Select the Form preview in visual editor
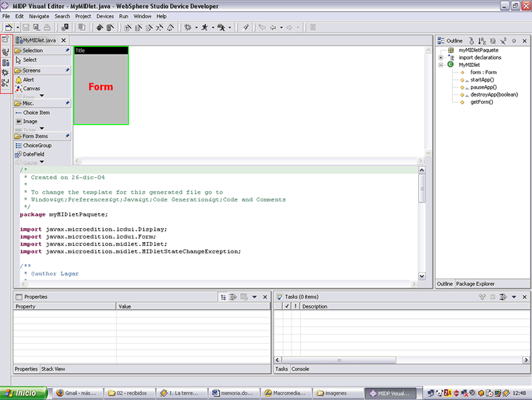 click(101, 85)
